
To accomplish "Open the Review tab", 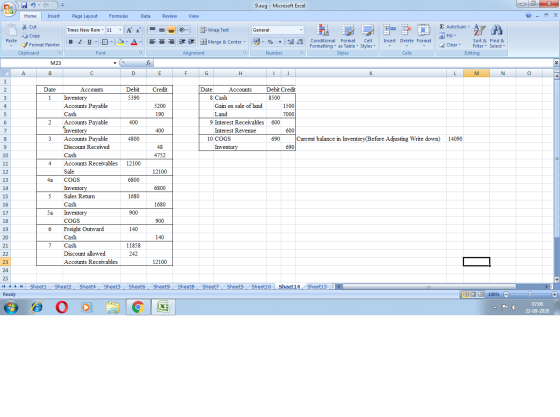I will point(169,16).
